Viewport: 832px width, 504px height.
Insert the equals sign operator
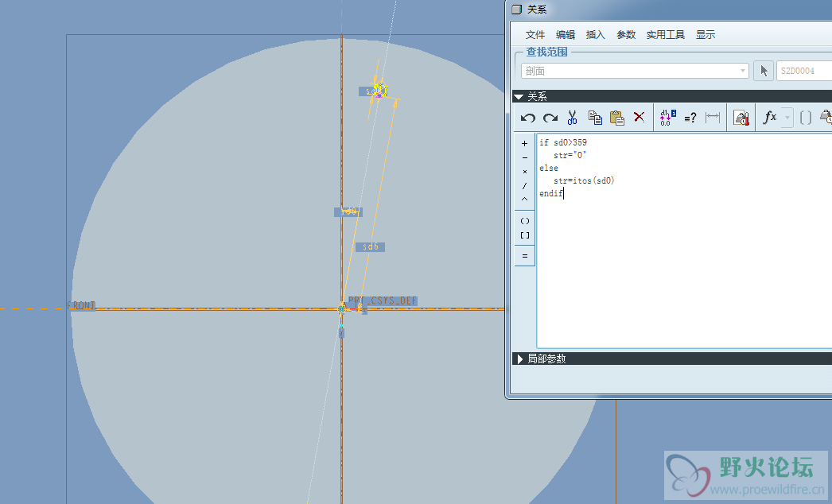pos(525,256)
